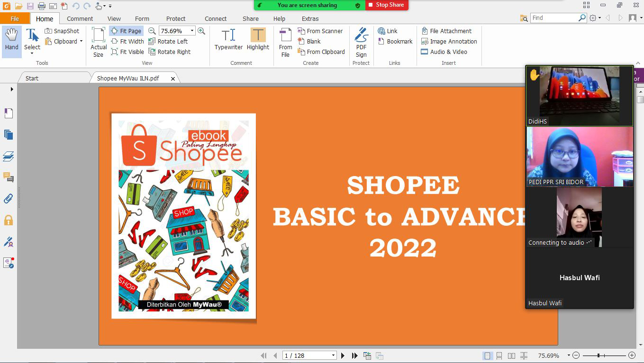Create PDF From Scanner
644x363 pixels.
pyautogui.click(x=320, y=31)
